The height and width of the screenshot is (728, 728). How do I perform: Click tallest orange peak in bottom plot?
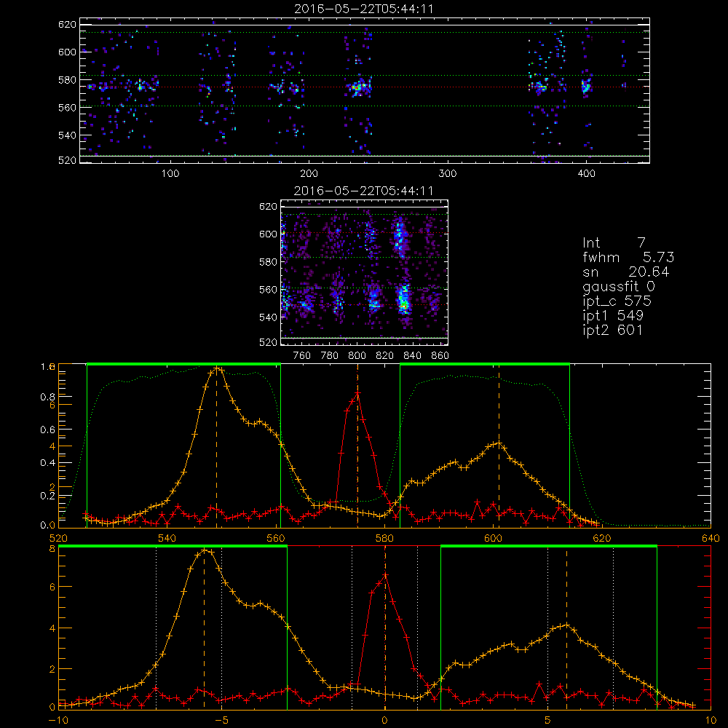tap(205, 550)
